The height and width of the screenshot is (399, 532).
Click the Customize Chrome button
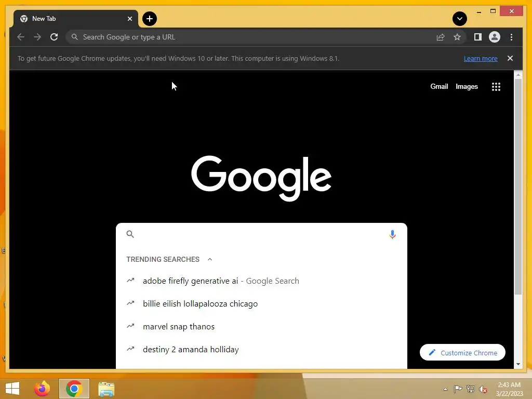(462, 353)
